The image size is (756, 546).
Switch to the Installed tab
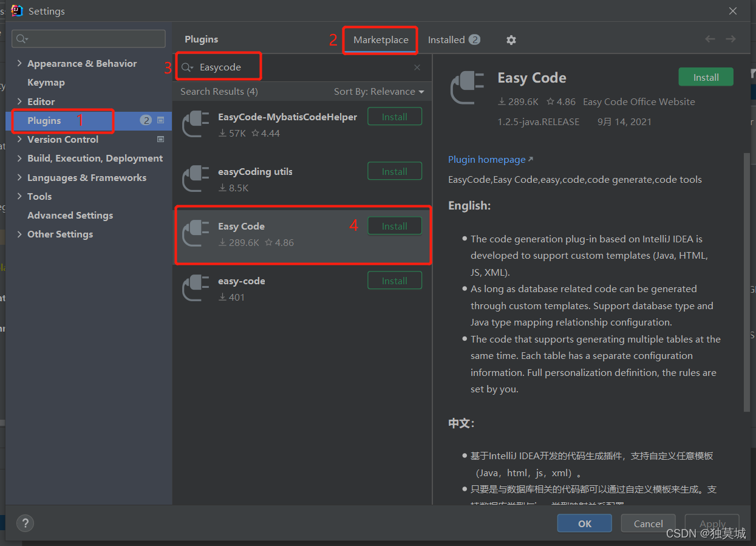coord(454,40)
